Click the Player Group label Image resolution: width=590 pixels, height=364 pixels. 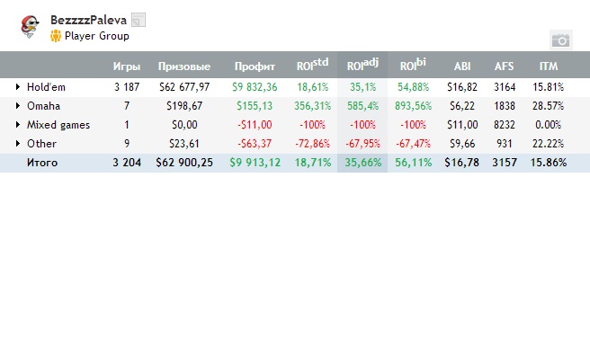(x=97, y=36)
